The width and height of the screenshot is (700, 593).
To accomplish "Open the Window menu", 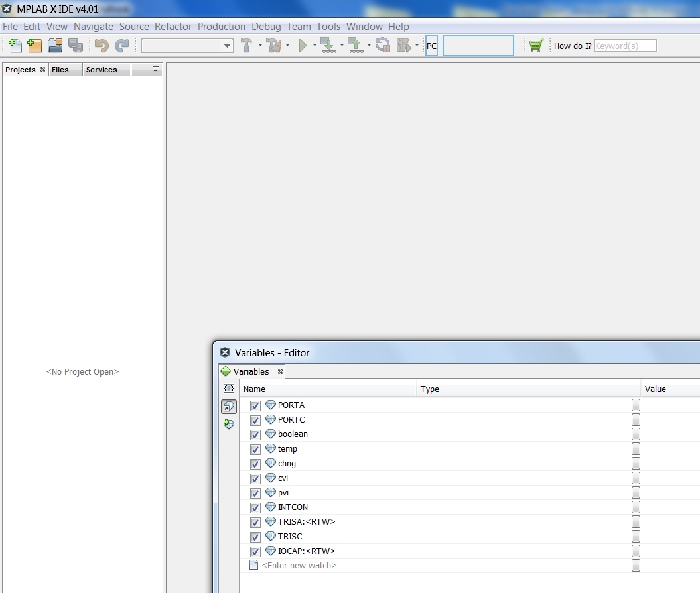I will 364,27.
